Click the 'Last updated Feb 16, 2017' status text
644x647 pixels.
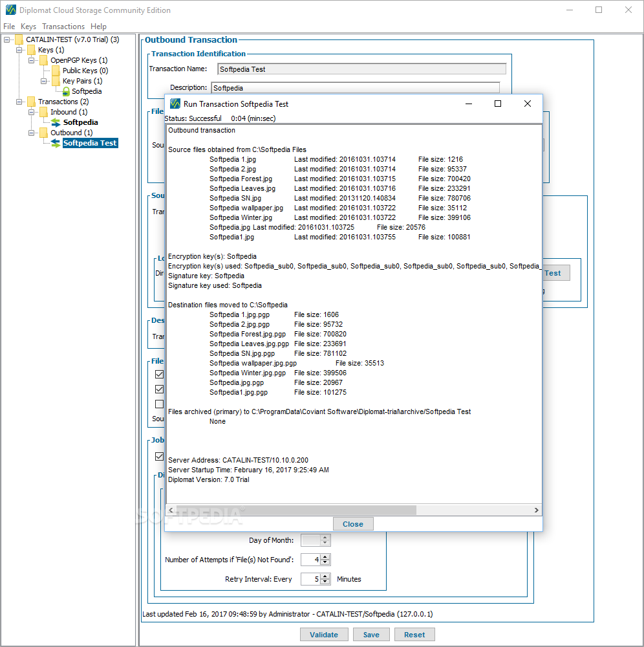287,614
